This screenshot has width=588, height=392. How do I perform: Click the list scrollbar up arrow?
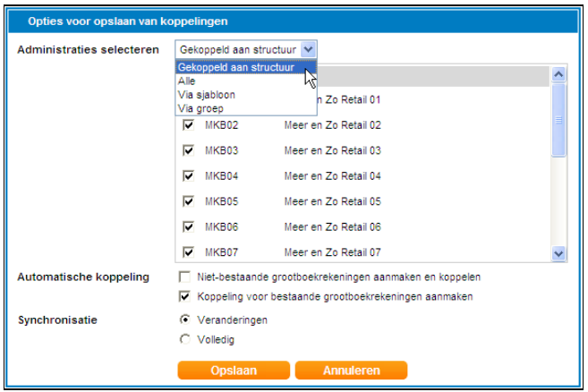click(559, 75)
